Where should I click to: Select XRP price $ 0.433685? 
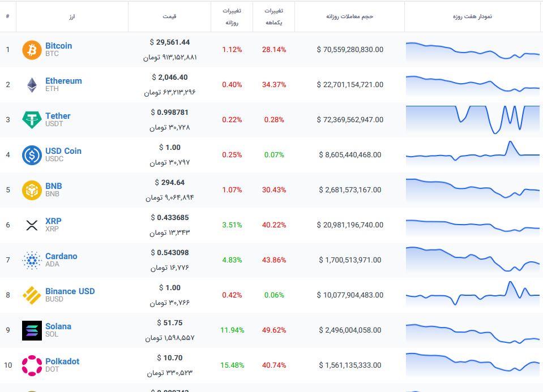170,218
